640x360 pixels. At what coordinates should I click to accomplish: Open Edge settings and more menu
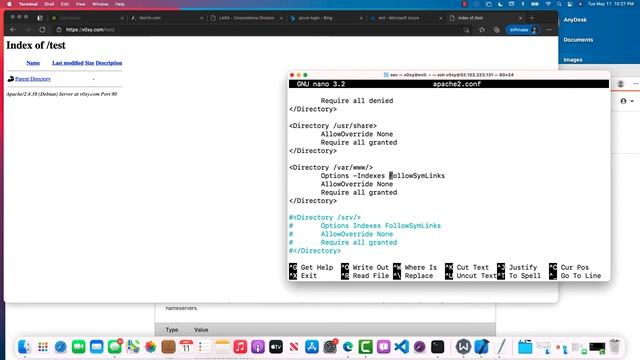click(x=549, y=30)
